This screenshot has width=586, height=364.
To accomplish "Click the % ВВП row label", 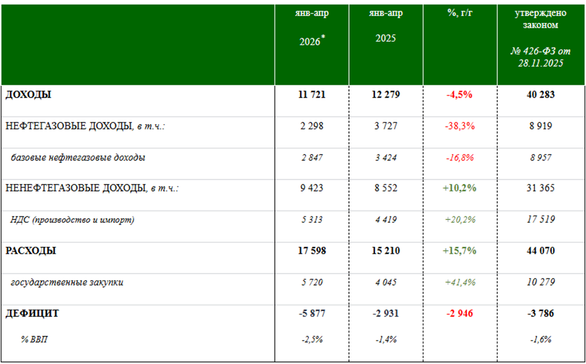I will 34,339.
